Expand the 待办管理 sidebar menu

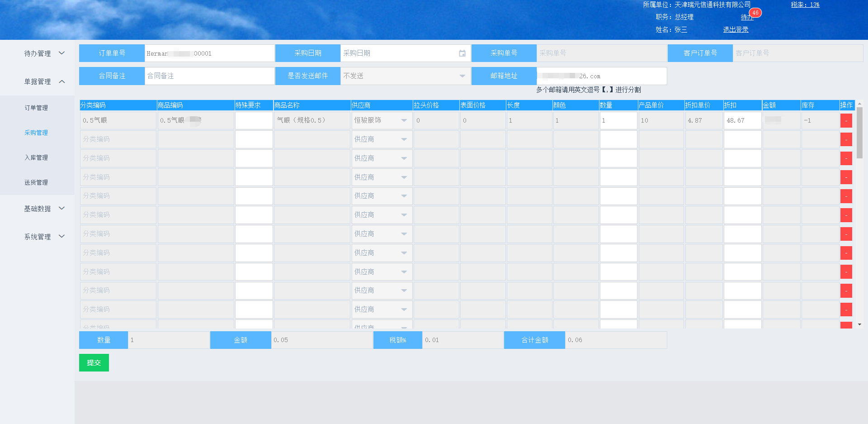[x=44, y=53]
